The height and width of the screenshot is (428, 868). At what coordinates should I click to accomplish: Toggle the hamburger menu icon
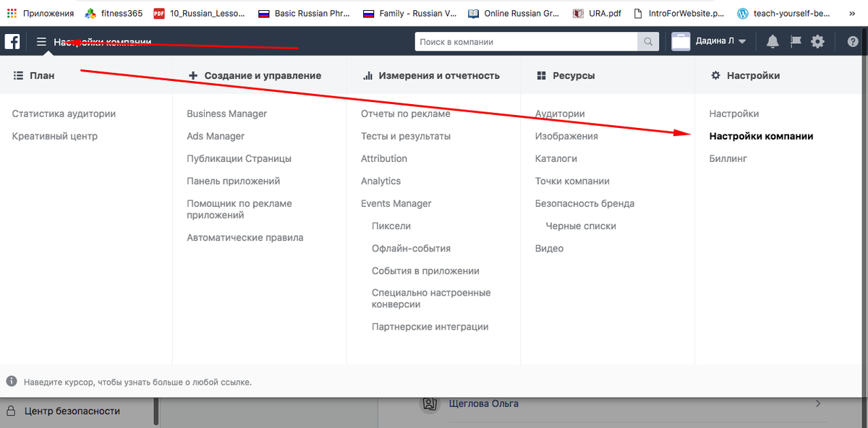(x=41, y=42)
